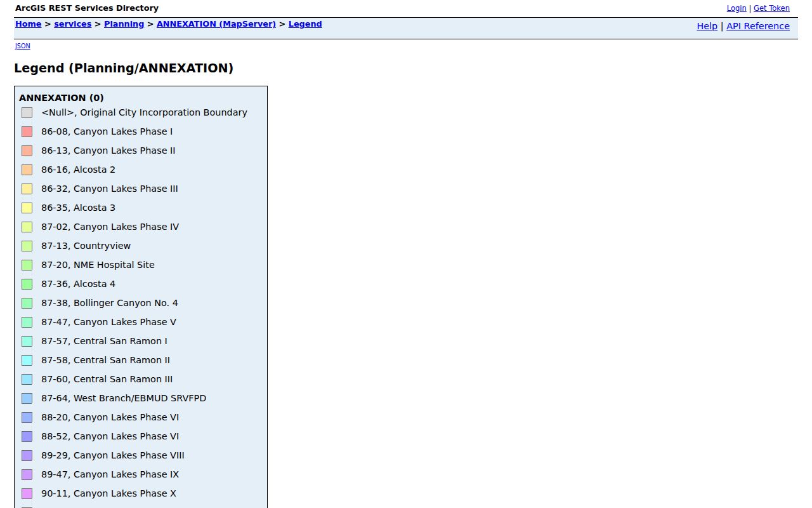Click the Legend breadcrumb link
The width and height of the screenshot is (812, 508).
point(305,24)
